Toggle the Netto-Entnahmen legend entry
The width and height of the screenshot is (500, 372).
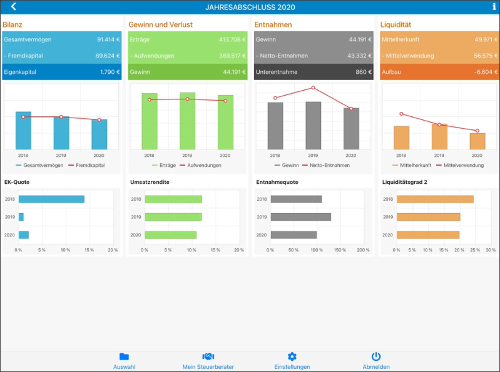[326, 165]
